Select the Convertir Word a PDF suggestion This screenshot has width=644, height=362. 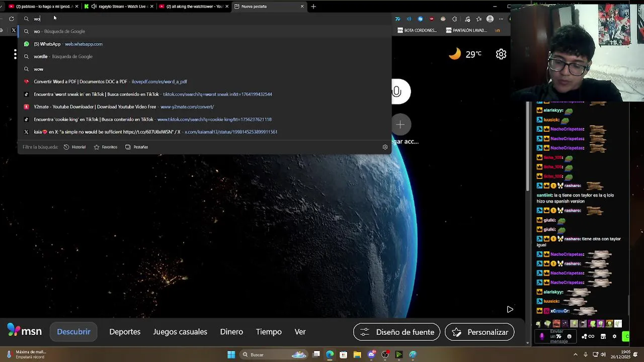tap(204, 81)
